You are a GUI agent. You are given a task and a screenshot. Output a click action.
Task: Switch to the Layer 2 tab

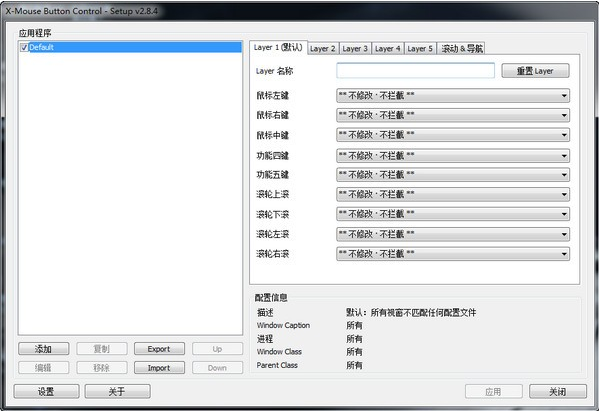[x=323, y=49]
